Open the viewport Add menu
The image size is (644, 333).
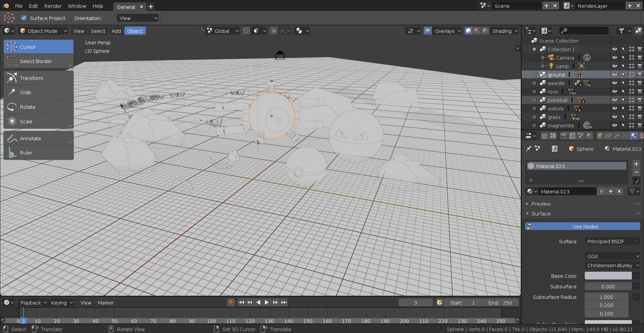coord(116,31)
